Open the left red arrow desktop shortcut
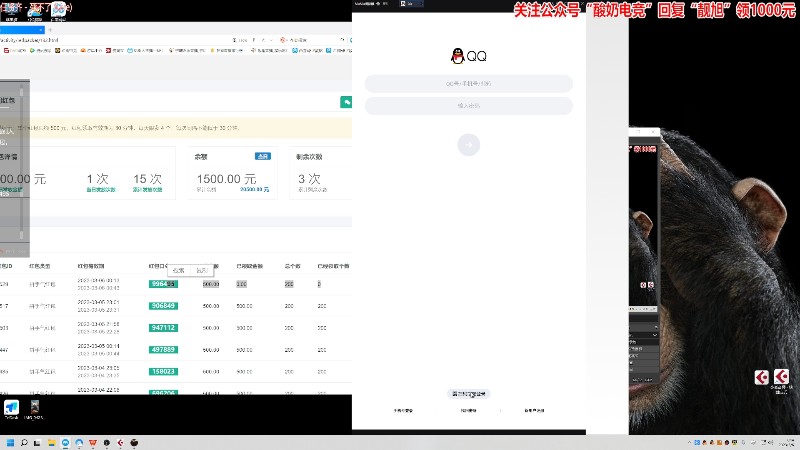The height and width of the screenshot is (450, 800). click(762, 378)
